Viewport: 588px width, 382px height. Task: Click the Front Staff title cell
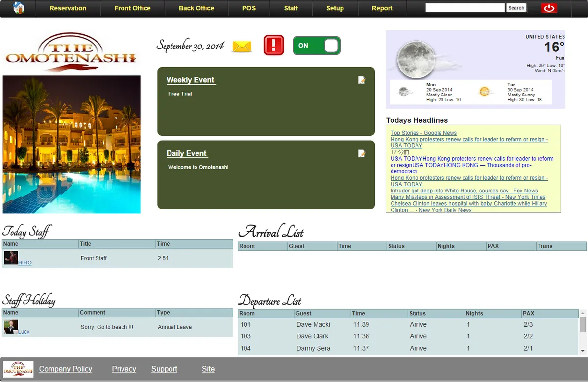pos(94,258)
